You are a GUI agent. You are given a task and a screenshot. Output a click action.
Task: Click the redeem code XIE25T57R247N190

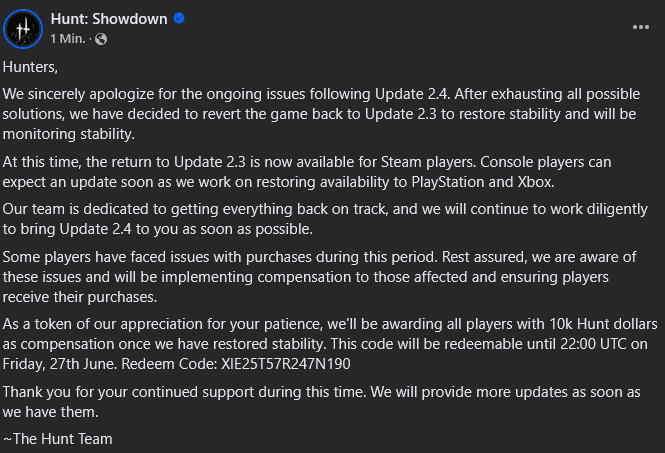pos(286,364)
